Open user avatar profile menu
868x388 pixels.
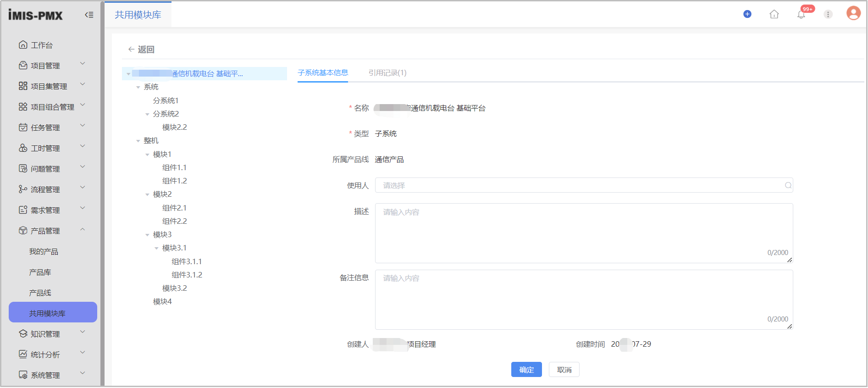coord(853,13)
